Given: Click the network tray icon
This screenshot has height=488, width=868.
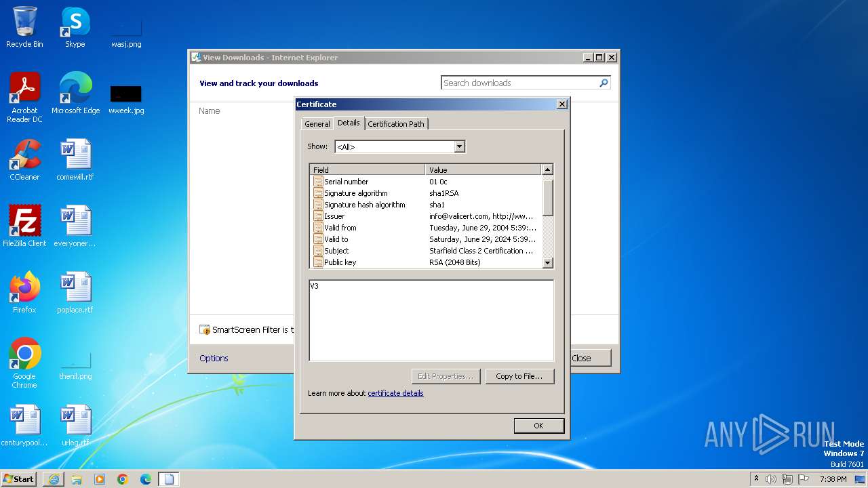Looking at the screenshot, I should pos(787,479).
